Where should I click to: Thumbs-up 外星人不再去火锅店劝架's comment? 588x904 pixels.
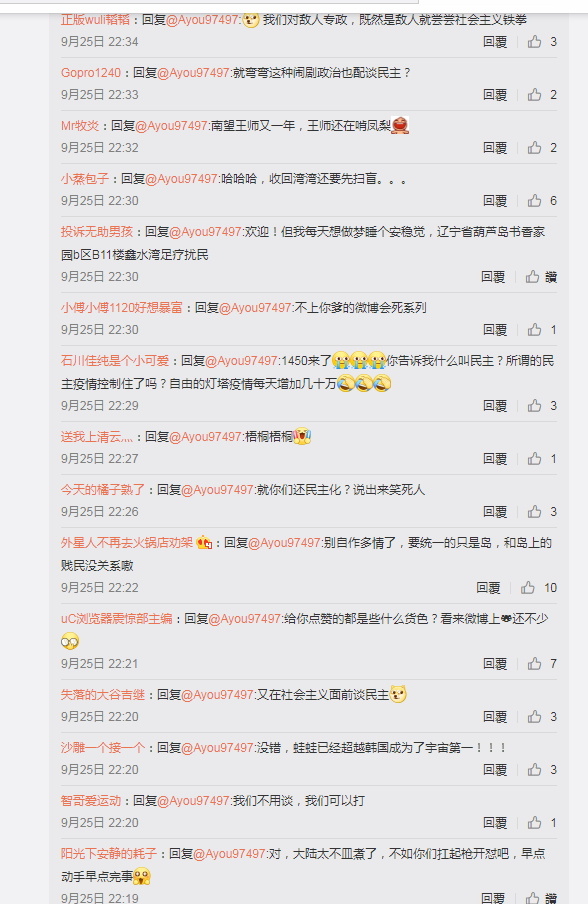coord(527,587)
